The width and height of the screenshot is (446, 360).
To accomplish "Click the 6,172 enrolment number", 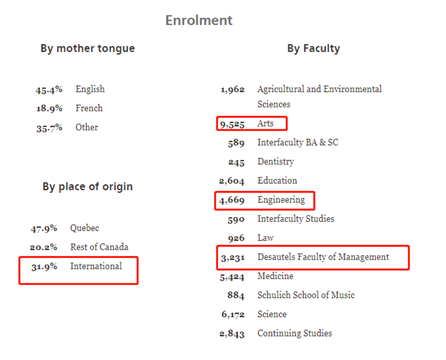I will coord(233,315).
